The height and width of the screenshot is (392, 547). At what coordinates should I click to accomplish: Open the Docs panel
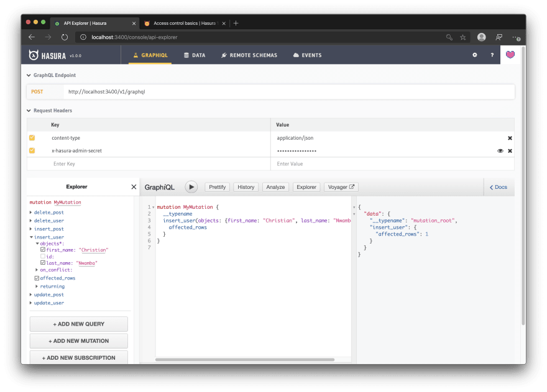click(x=499, y=187)
